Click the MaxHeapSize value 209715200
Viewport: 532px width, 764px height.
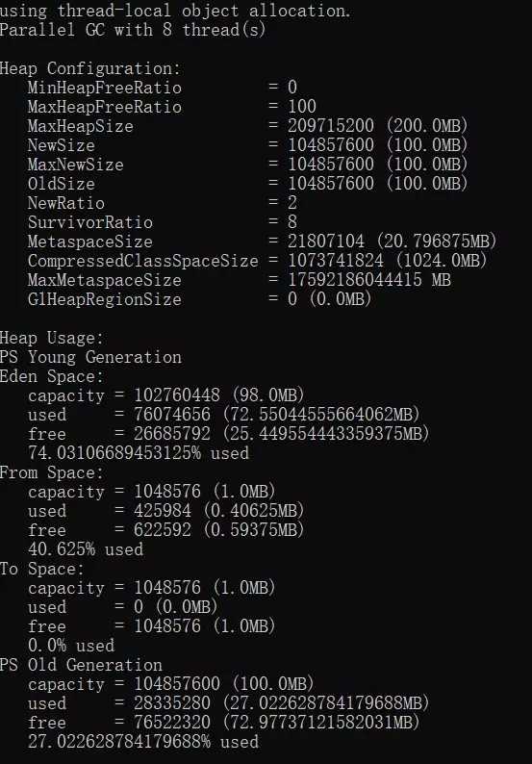331,126
